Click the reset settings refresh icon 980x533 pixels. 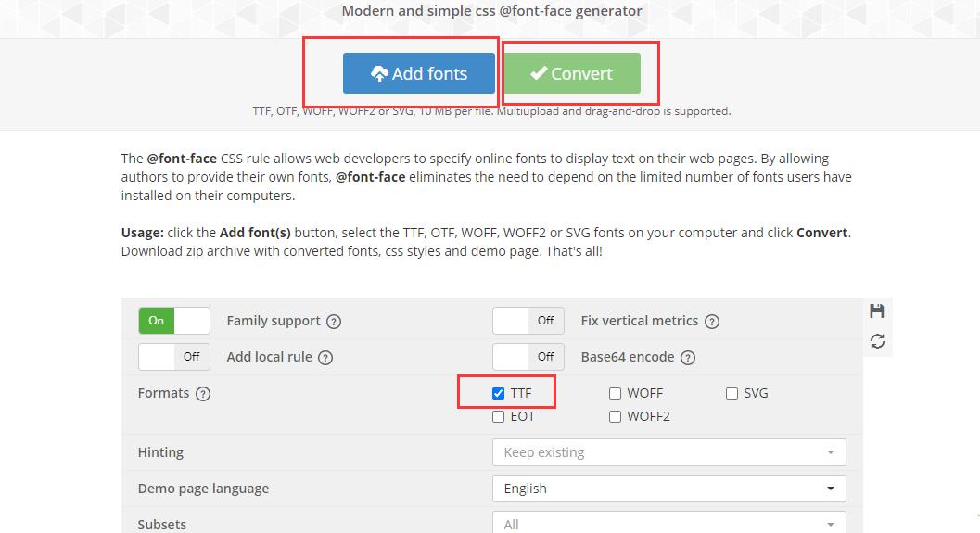pyautogui.click(x=877, y=341)
